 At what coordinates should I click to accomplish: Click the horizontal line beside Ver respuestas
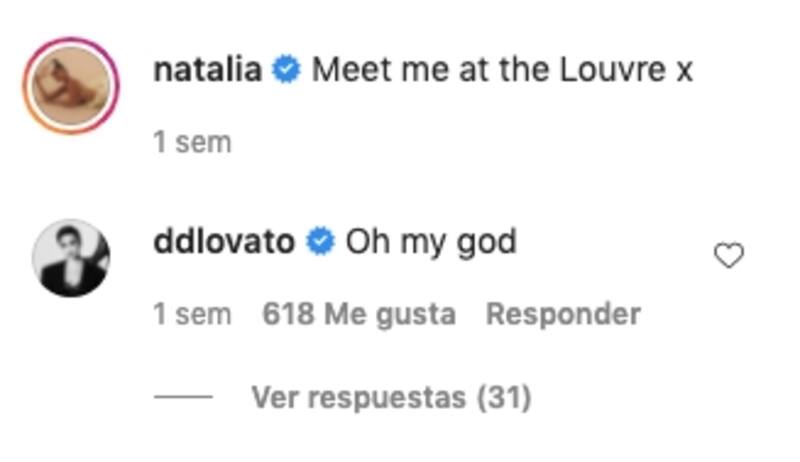[x=183, y=396]
